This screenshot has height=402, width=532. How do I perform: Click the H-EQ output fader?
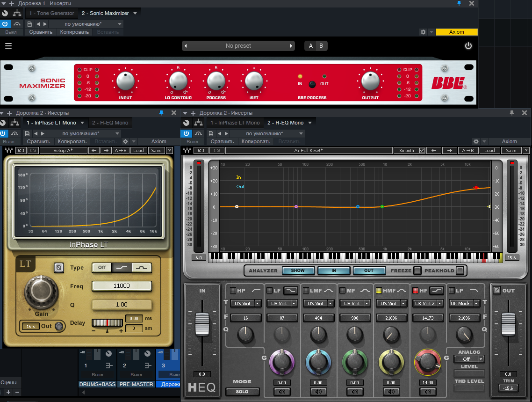point(508,324)
